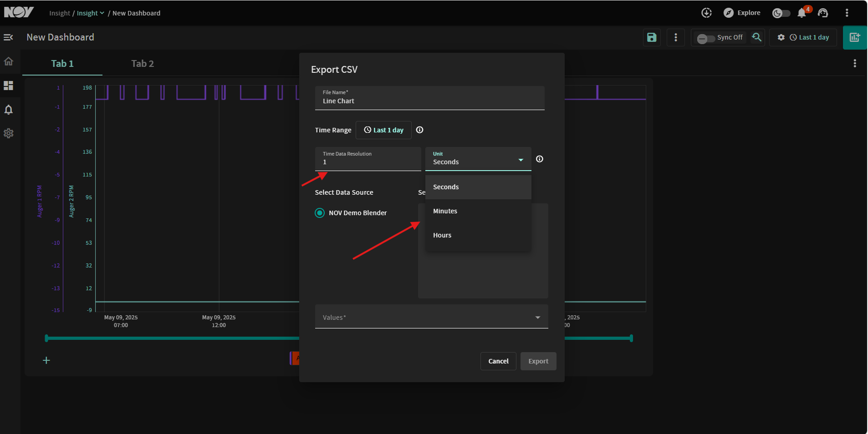Toggle the Sync Off switch
The image size is (868, 434).
point(705,38)
